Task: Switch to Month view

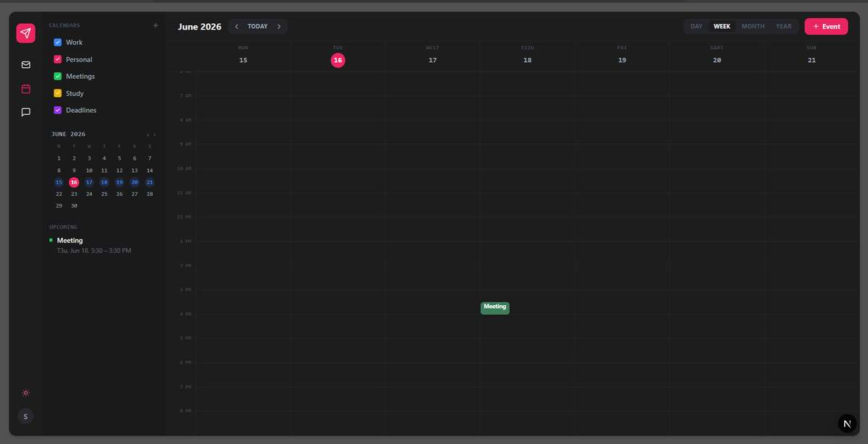Action: point(753,27)
